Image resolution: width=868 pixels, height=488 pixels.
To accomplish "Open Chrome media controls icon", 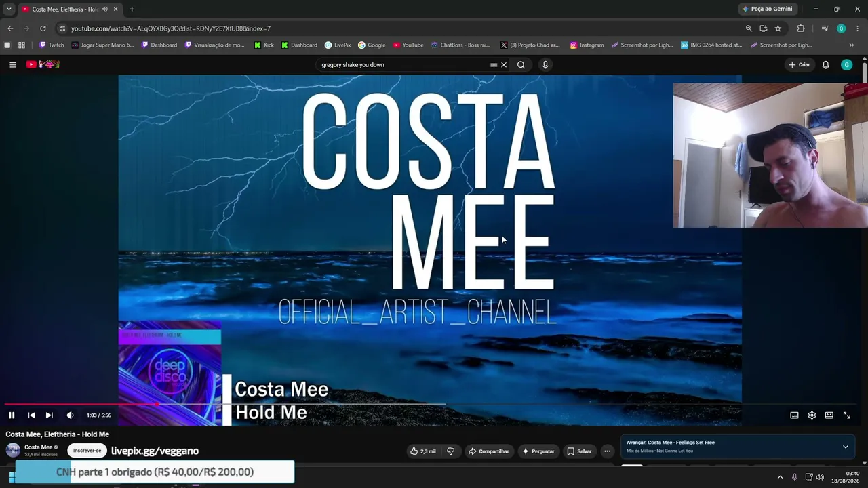I will click(825, 28).
